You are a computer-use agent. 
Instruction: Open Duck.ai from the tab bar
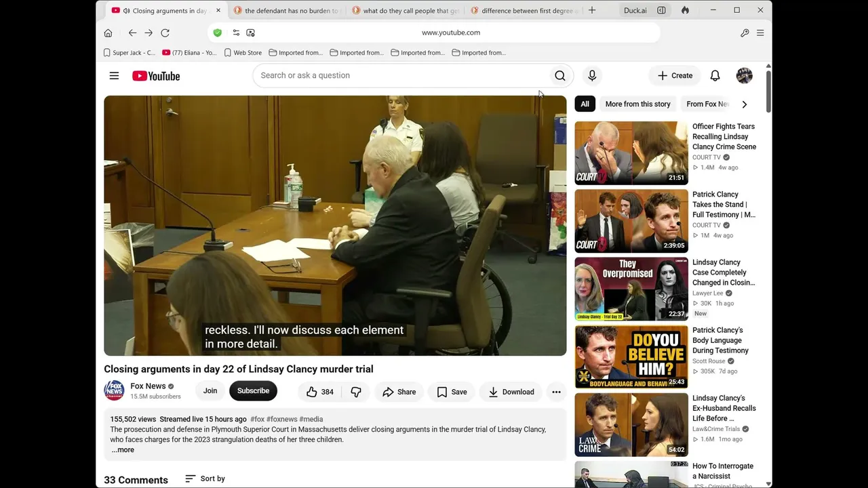[635, 10]
